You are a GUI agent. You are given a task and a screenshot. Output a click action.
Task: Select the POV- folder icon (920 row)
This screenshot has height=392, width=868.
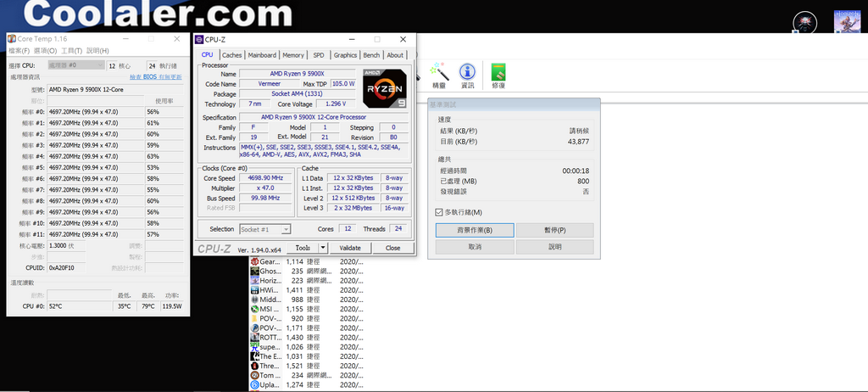(x=254, y=318)
